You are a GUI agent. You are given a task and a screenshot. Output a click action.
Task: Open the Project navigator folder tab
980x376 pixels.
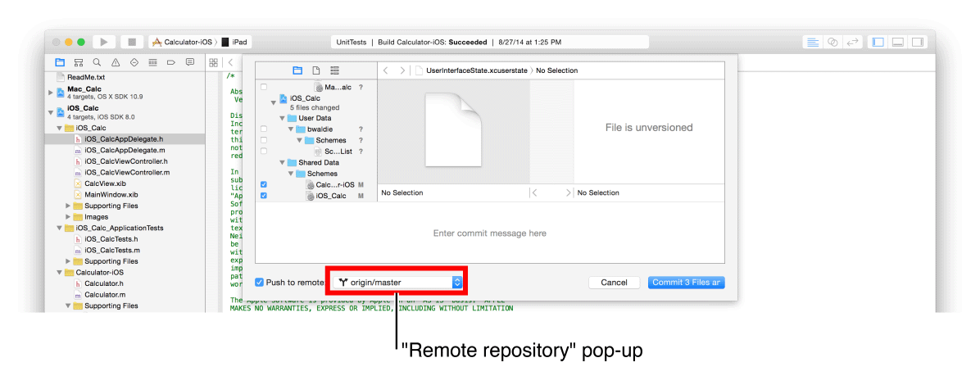(60, 62)
